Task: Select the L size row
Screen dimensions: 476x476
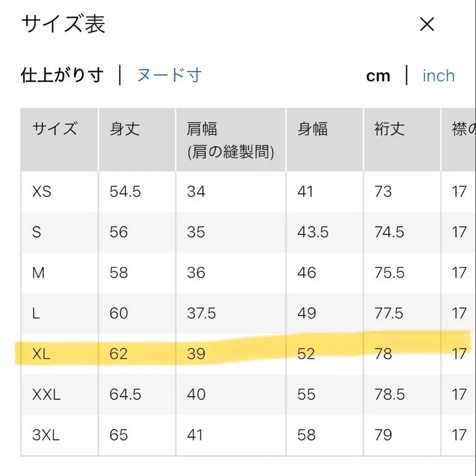Action: [36, 313]
